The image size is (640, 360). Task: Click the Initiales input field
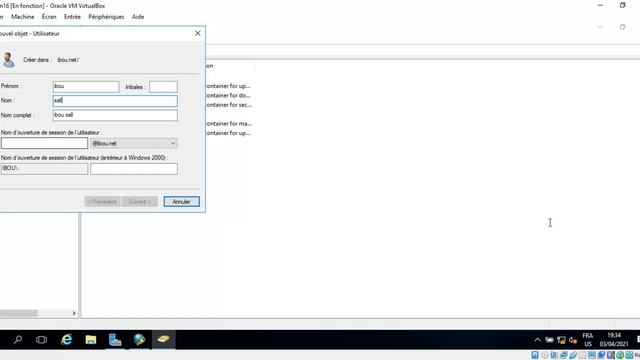point(163,87)
